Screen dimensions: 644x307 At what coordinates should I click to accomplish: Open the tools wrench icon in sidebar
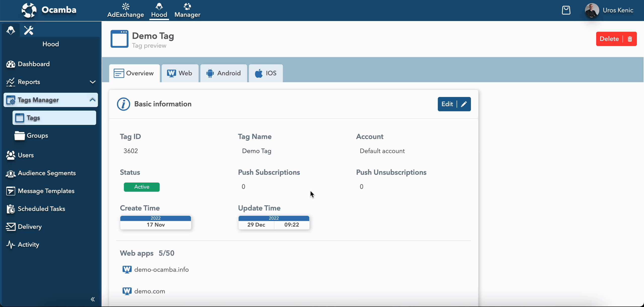(29, 30)
